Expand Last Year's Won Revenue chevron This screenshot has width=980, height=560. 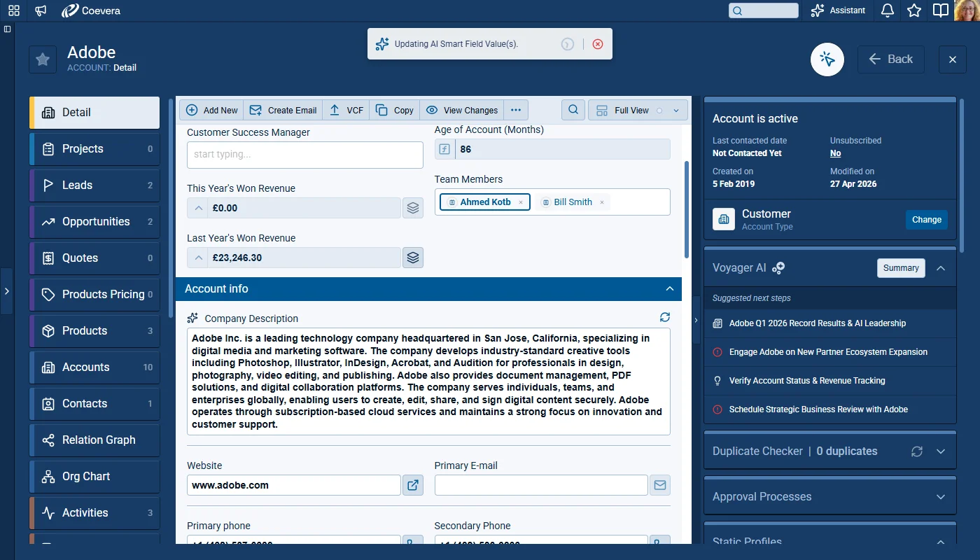tap(199, 258)
